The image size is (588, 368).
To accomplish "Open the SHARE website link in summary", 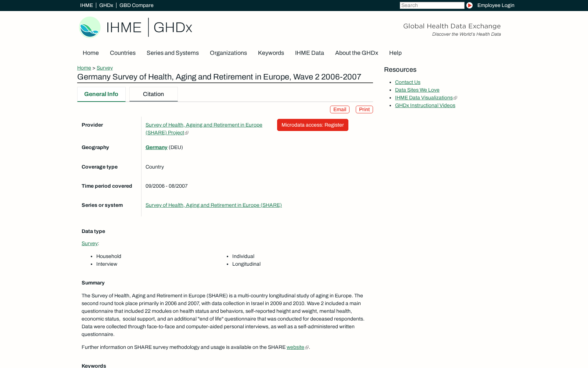I will [295, 347].
